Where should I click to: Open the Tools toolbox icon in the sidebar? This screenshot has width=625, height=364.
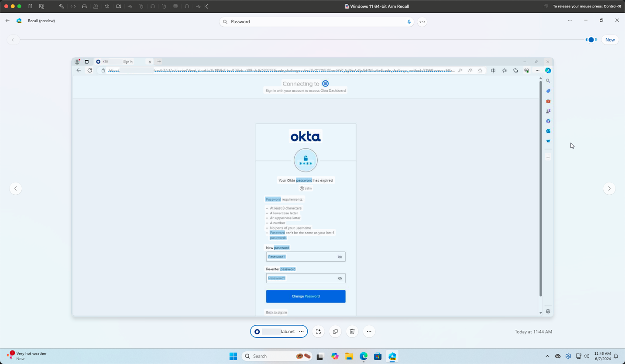548,101
